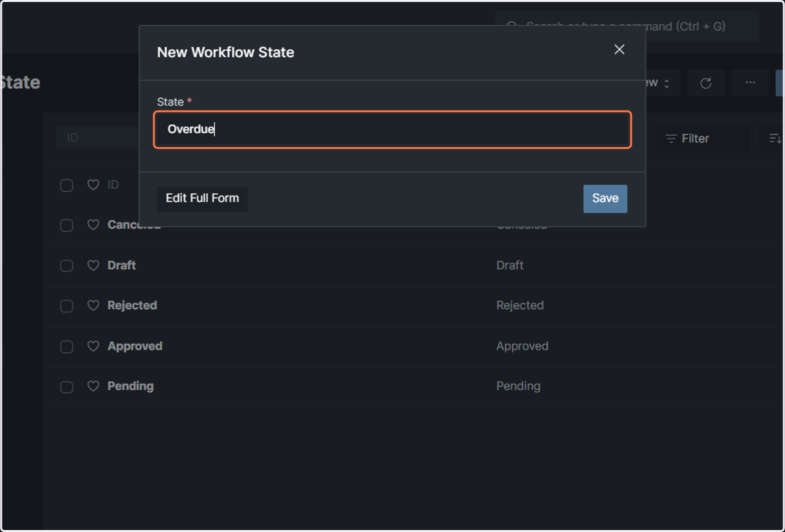Viewport: 785px width, 532px height.
Task: Check the Canceled row checkbox
Action: click(67, 225)
